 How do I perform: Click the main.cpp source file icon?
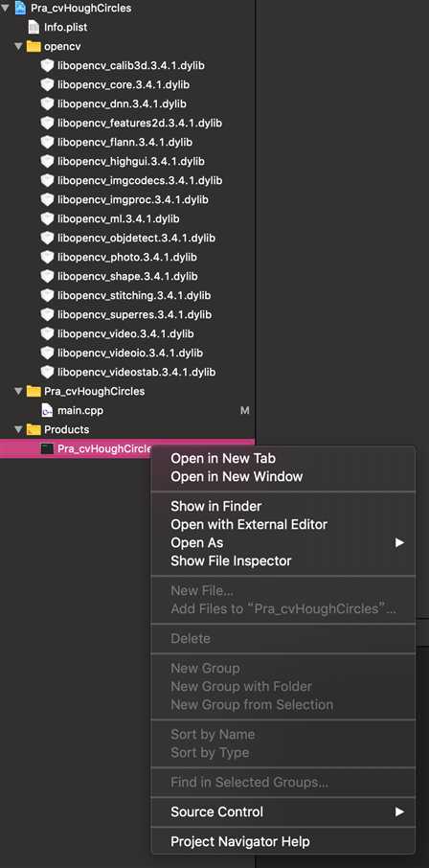48,410
